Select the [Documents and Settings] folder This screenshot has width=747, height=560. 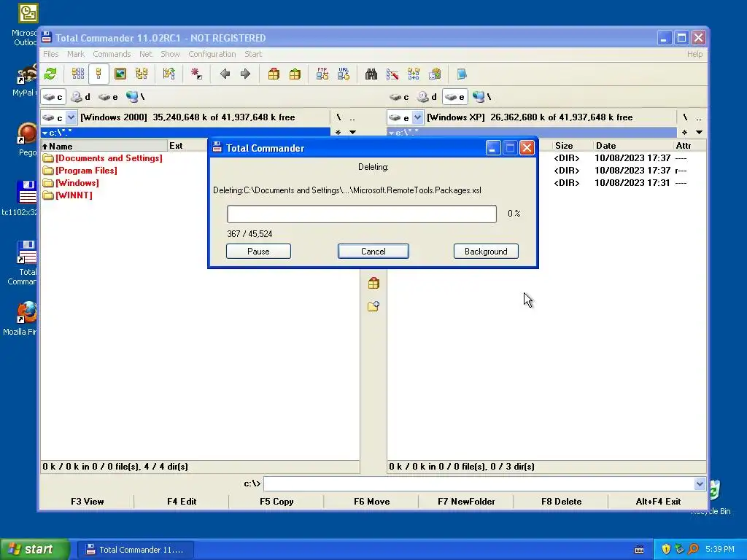pos(109,158)
